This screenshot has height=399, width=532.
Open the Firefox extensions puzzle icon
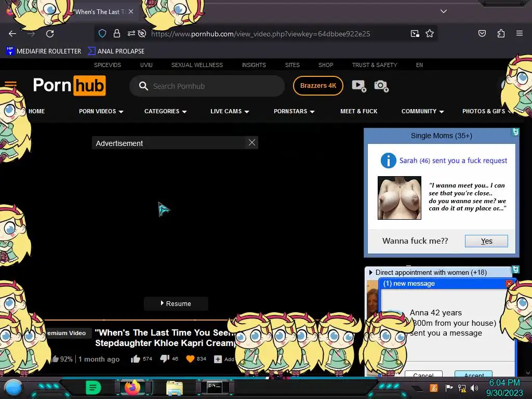501,33
